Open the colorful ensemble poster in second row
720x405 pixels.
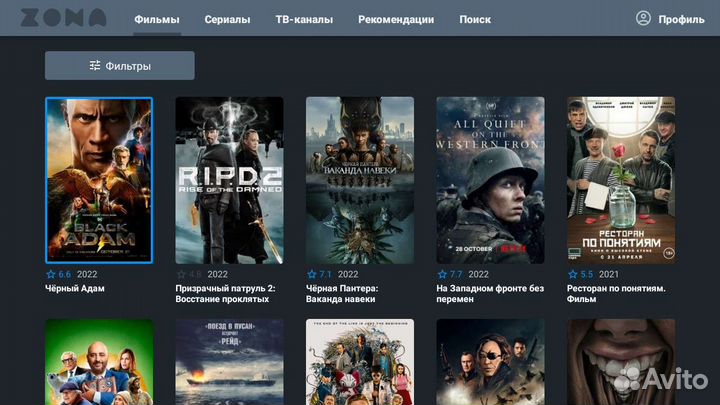(360, 362)
